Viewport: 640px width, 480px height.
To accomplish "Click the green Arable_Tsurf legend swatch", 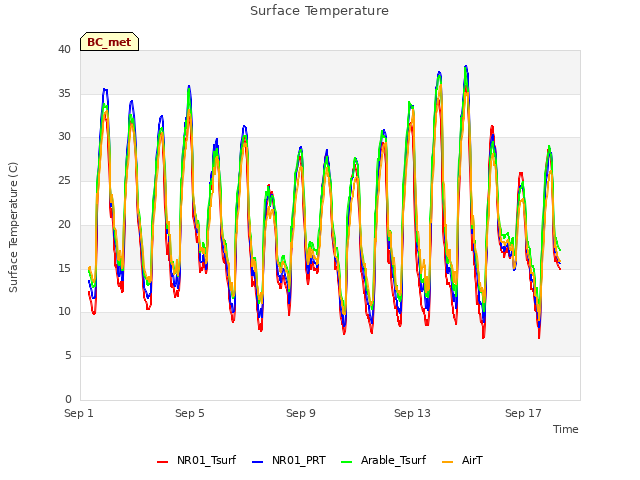I will 347,461.
